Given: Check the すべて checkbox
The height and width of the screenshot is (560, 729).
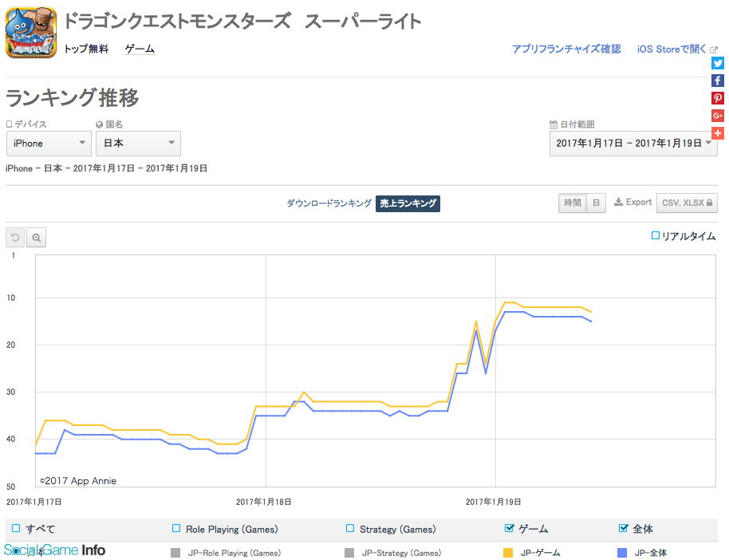Looking at the screenshot, I should click(x=16, y=528).
